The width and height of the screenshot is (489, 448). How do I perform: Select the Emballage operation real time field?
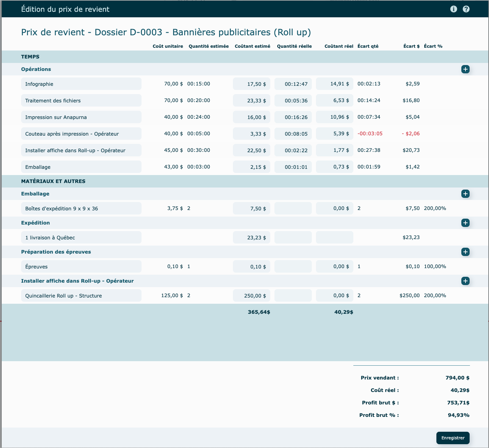(x=293, y=167)
